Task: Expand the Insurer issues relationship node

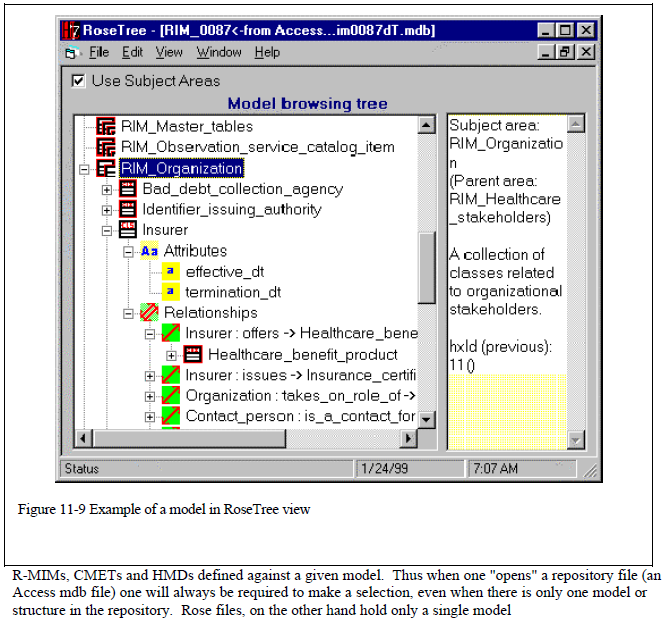Action: click(150, 376)
